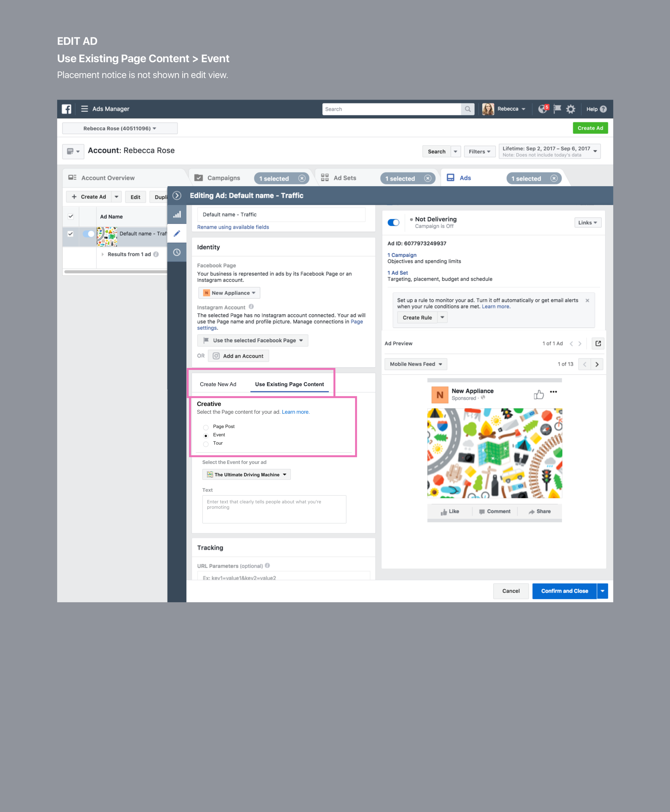Viewport: 670px width, 812px height.
Task: Clear the Ad Sets 1 selected filter
Action: [x=428, y=178]
